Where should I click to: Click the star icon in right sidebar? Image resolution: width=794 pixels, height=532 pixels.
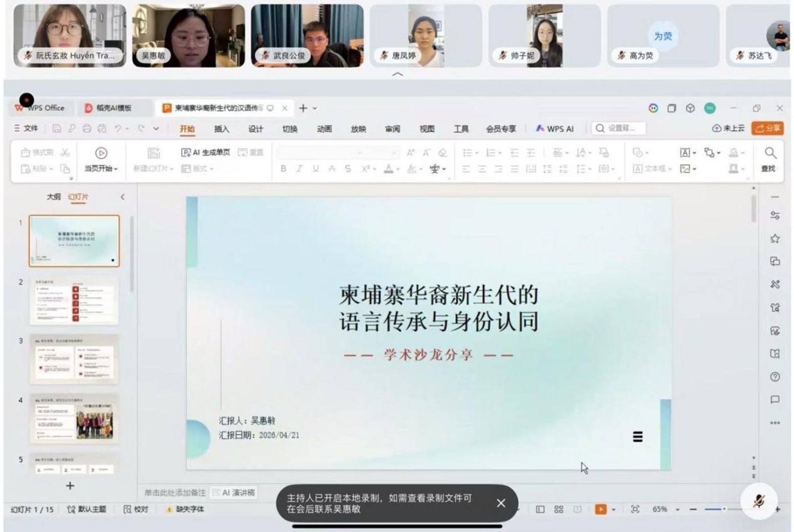click(775, 239)
